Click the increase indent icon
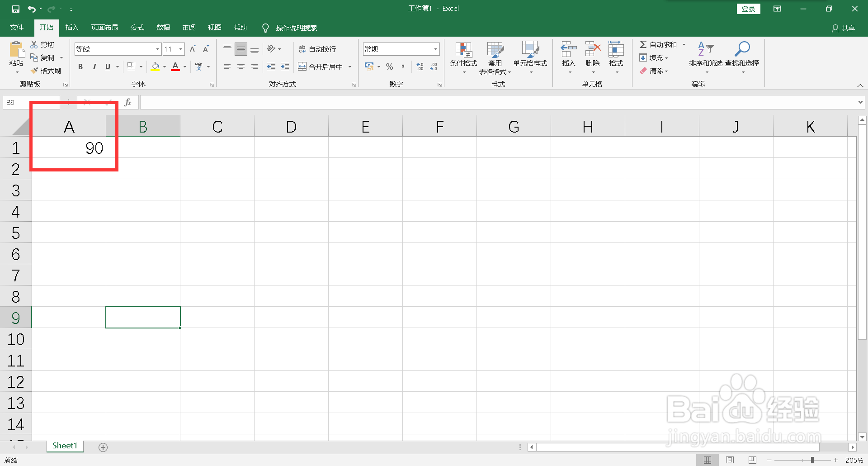This screenshot has width=868, height=466. coord(285,67)
